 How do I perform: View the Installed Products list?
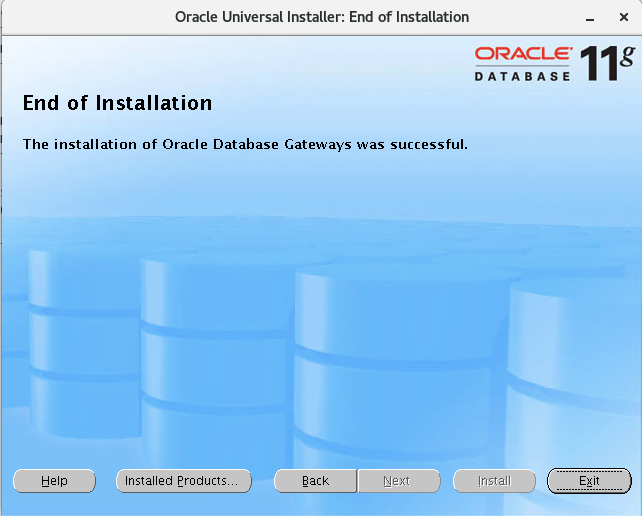[183, 481]
